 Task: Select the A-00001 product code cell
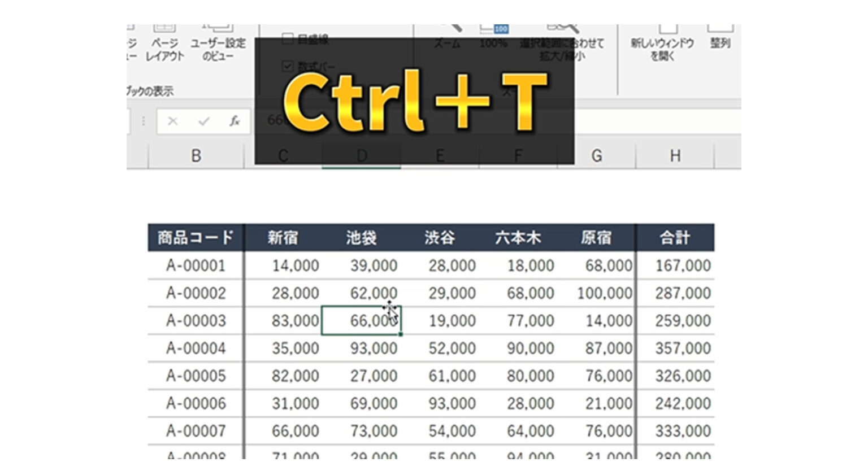point(195,265)
